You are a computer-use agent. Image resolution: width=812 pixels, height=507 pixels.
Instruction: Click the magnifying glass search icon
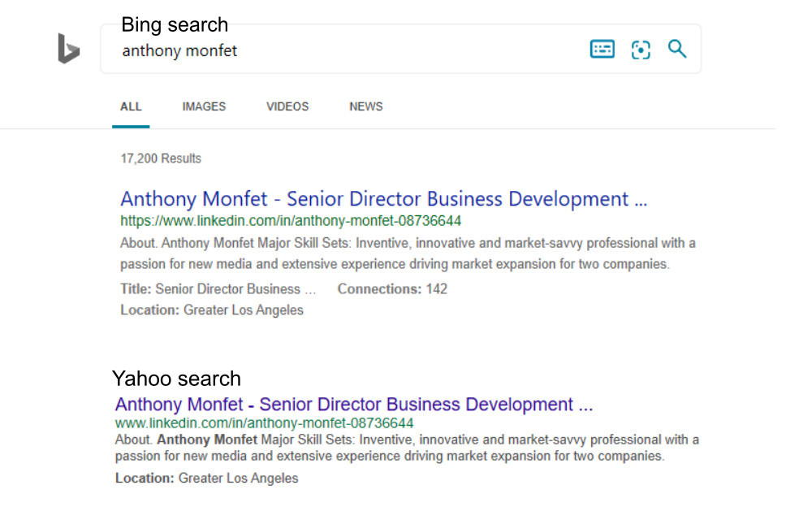pos(677,49)
